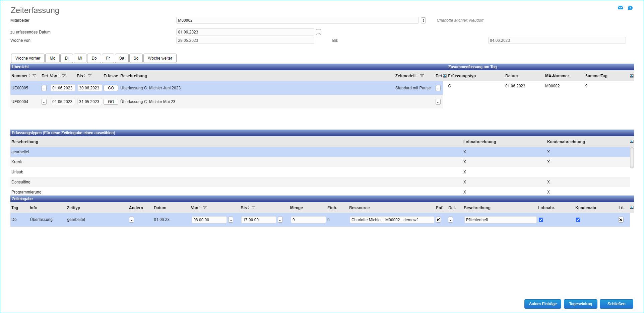Toggle the Kundenabr. checkbox
Screen dimensions: 644x313
pyautogui.click(x=578, y=220)
